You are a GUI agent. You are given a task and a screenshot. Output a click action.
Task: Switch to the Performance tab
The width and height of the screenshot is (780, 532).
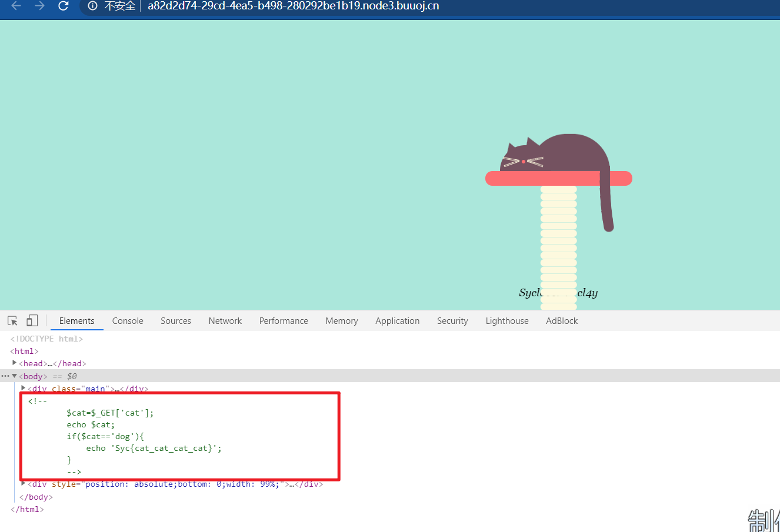coord(284,320)
